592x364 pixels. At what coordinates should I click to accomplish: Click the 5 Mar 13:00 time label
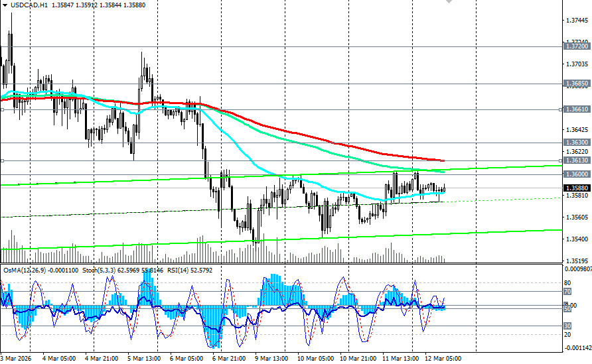pyautogui.click(x=144, y=358)
